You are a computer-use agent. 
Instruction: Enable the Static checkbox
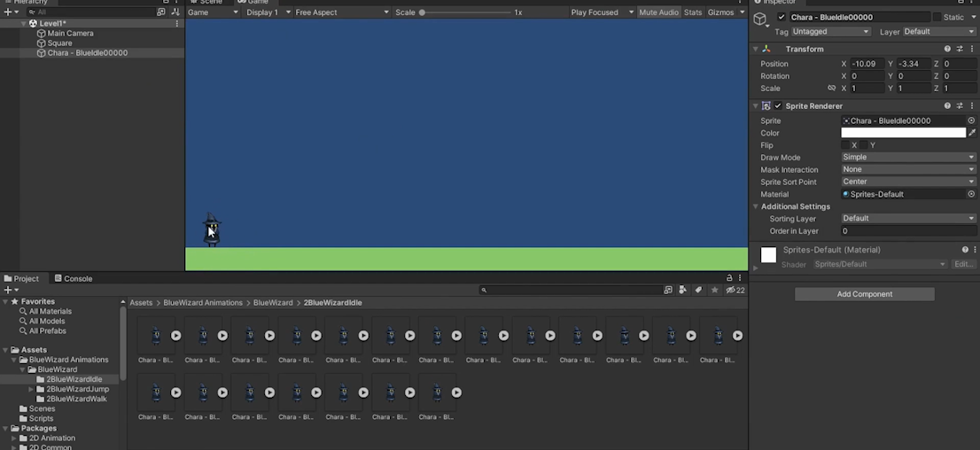(937, 17)
